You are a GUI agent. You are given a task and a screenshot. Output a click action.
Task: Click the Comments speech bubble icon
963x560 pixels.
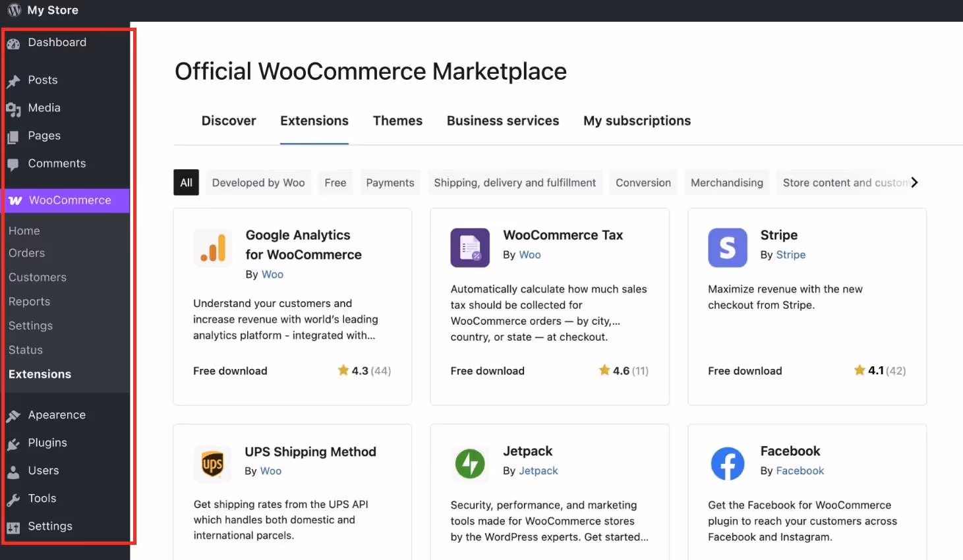tap(13, 165)
